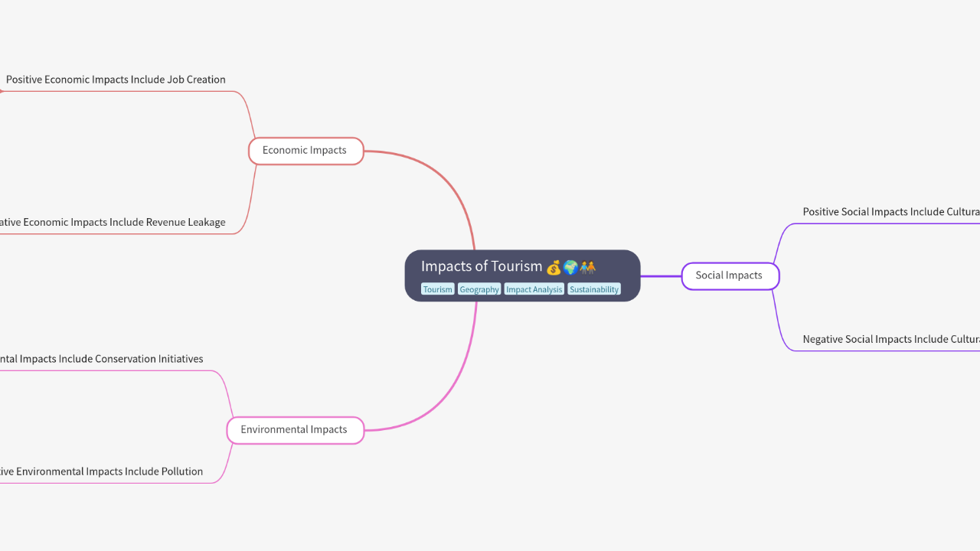Select the Impacts of Tourism title text
This screenshot has width=980, height=551.
481,266
